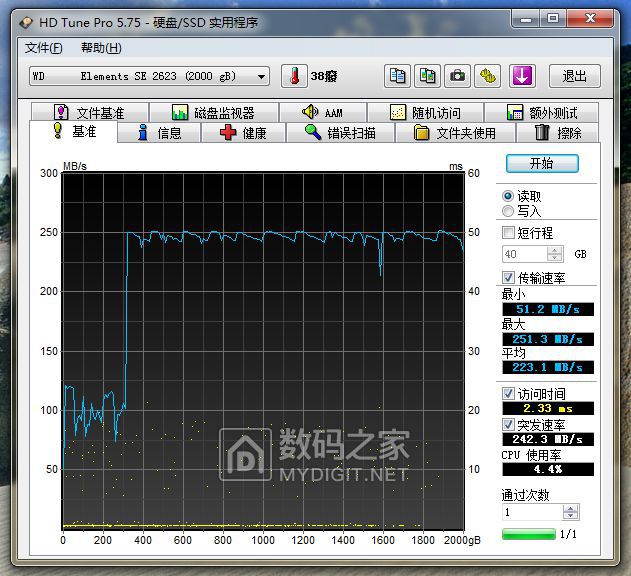Toggle the 访问时间 checkbox
This screenshot has width=631, height=576.
click(508, 393)
